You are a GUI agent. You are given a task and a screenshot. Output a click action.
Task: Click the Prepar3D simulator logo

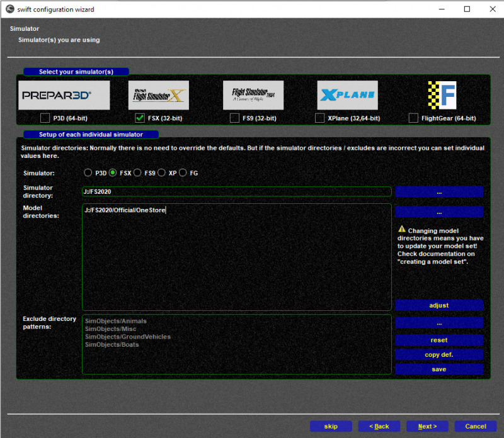coord(64,94)
